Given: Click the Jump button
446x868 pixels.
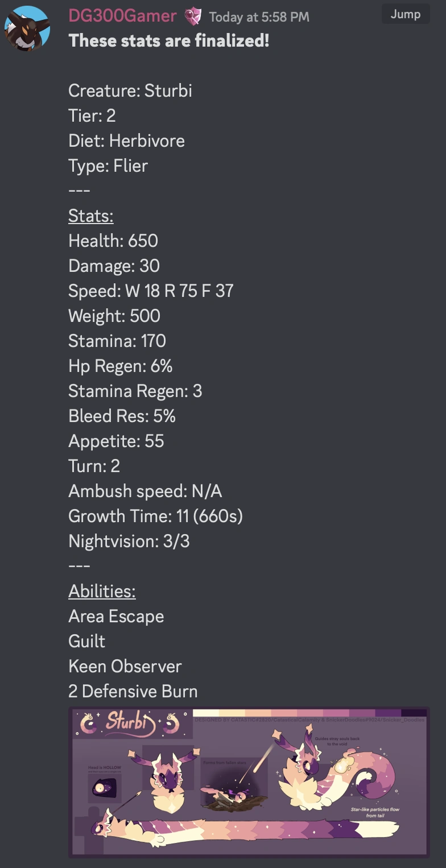Looking at the screenshot, I should 405,14.
